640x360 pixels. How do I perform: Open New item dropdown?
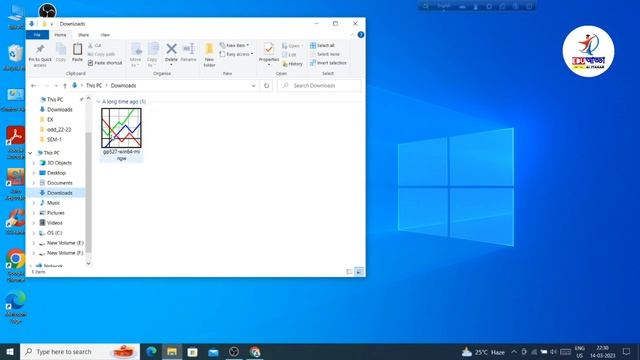[234, 45]
